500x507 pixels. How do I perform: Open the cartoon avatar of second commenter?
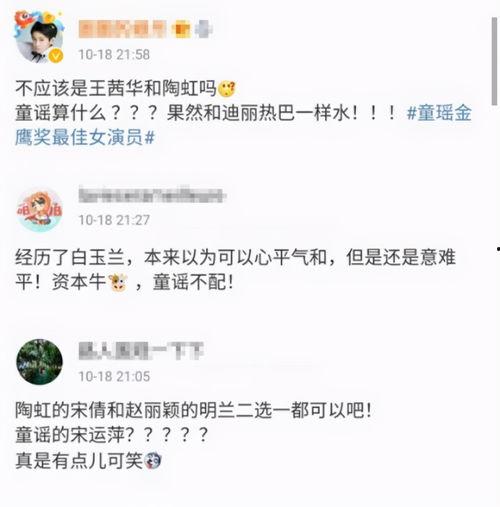[x=40, y=210]
